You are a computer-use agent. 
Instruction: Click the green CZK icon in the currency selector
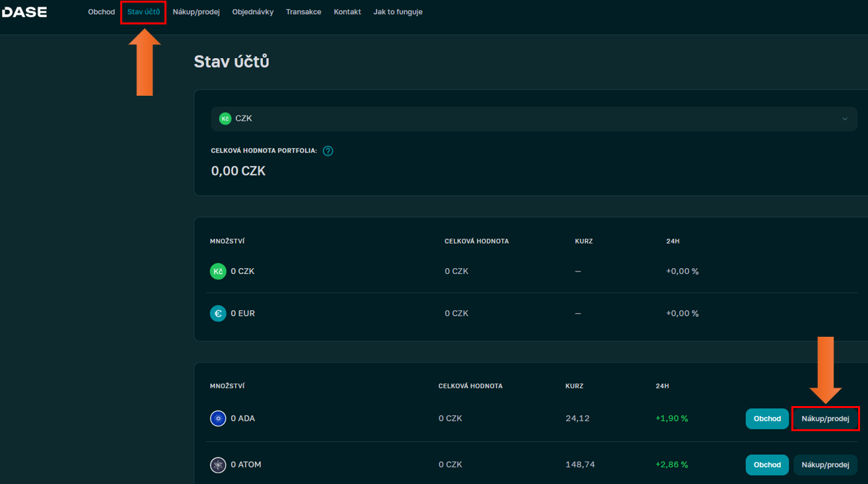(225, 119)
